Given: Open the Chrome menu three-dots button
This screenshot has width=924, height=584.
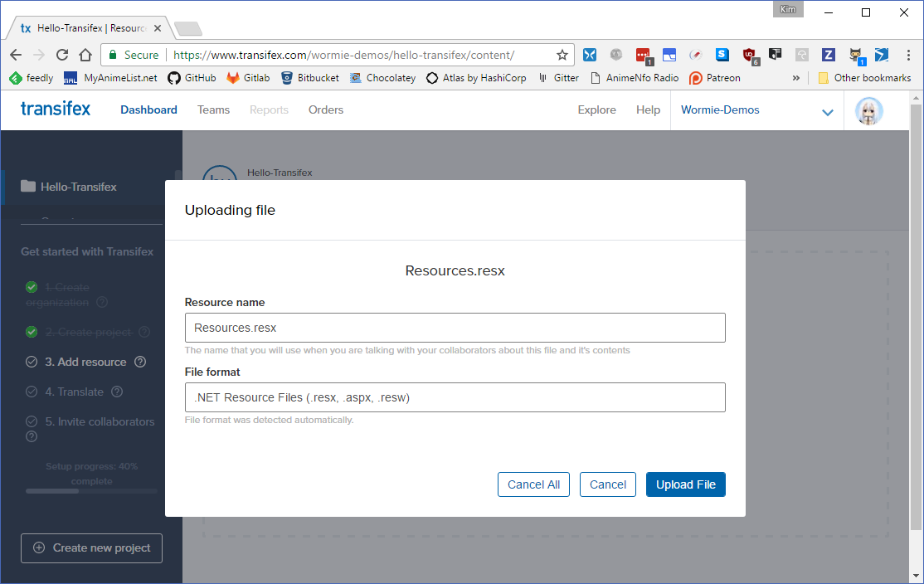Looking at the screenshot, I should (908, 55).
